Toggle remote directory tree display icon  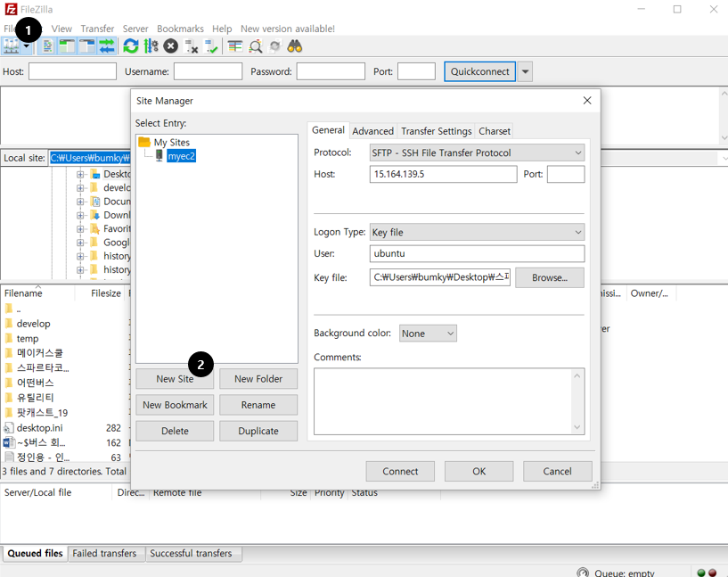(x=86, y=46)
